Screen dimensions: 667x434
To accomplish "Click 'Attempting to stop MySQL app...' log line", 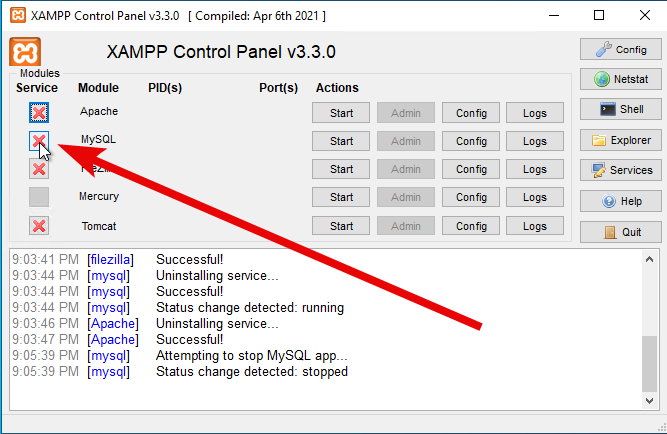I will coord(252,355).
